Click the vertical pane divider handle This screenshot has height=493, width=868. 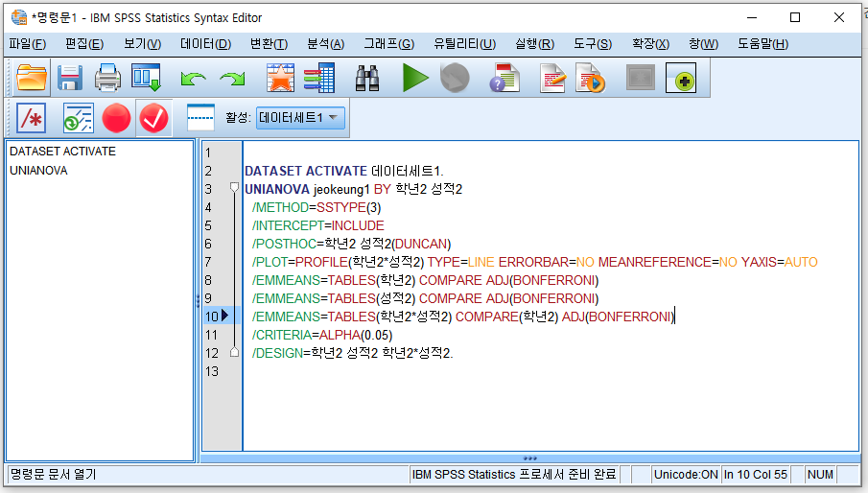198,300
